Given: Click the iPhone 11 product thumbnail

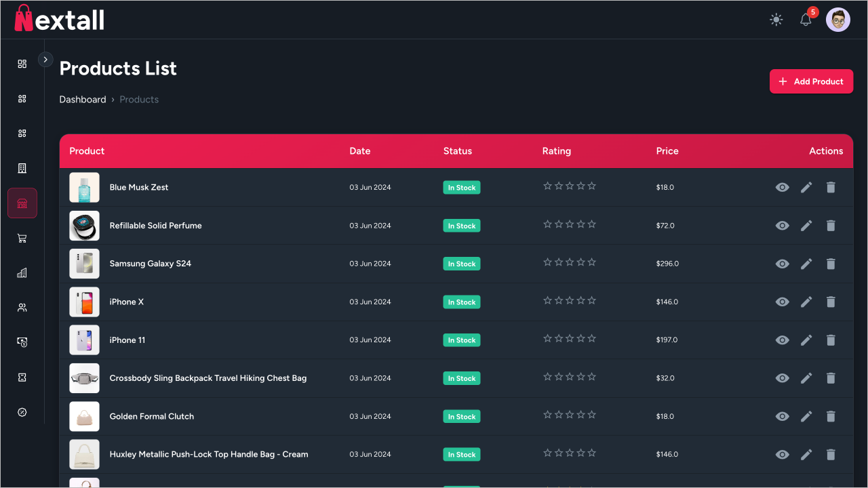Looking at the screenshot, I should [84, 340].
